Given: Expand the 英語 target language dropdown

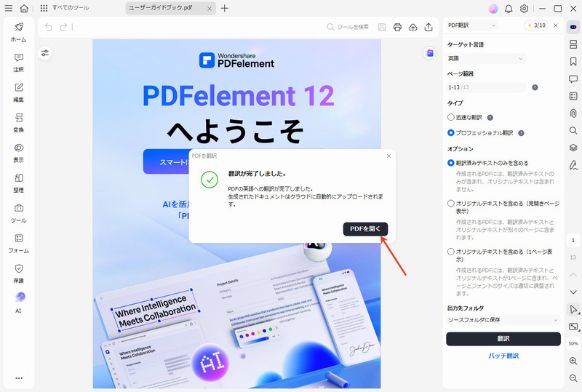Looking at the screenshot, I should (486, 58).
